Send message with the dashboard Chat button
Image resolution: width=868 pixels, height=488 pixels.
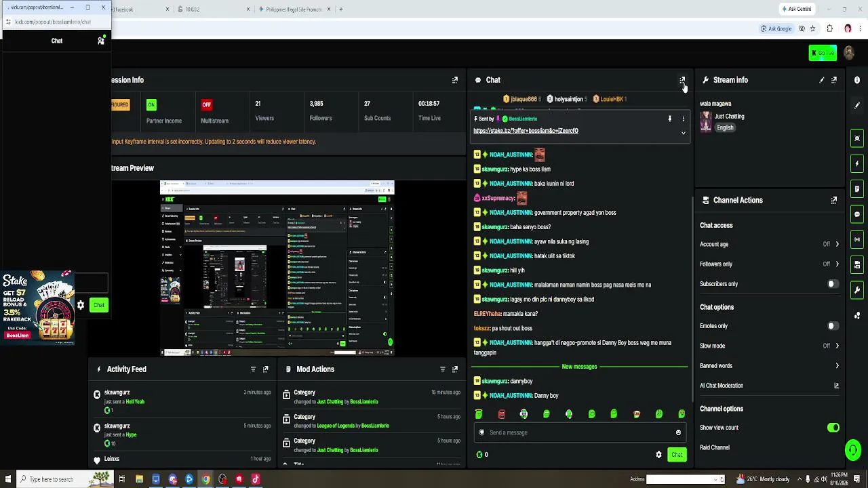coord(677,455)
